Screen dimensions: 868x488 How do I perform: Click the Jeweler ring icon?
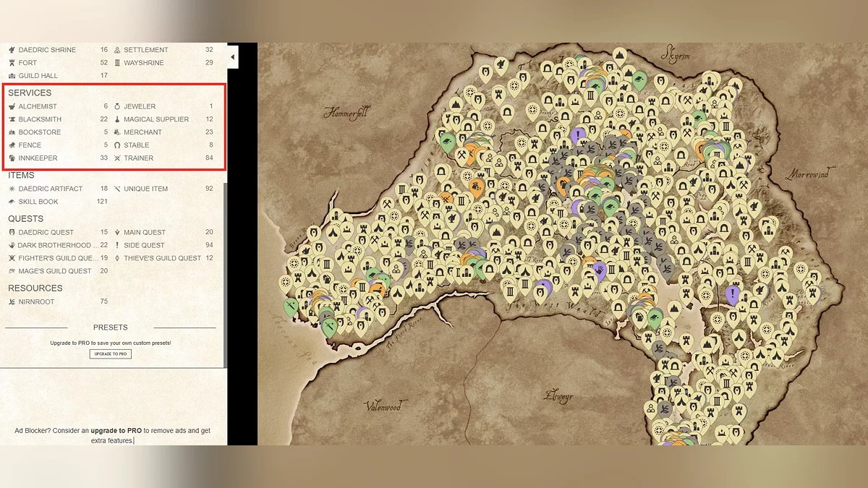click(117, 106)
